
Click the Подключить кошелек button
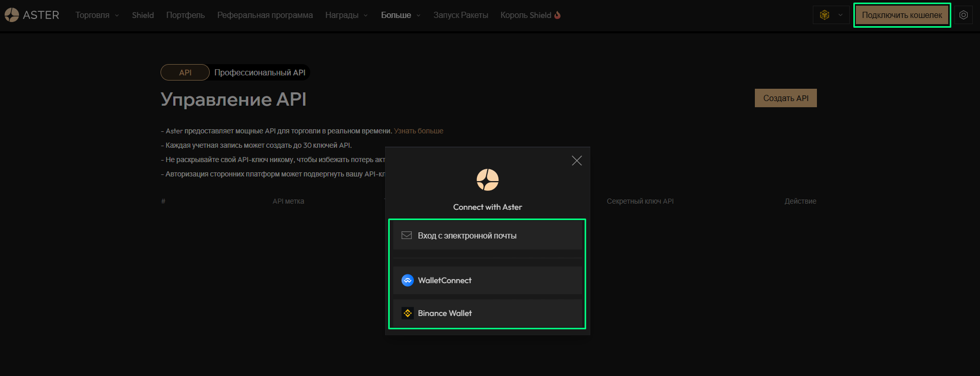tap(902, 15)
